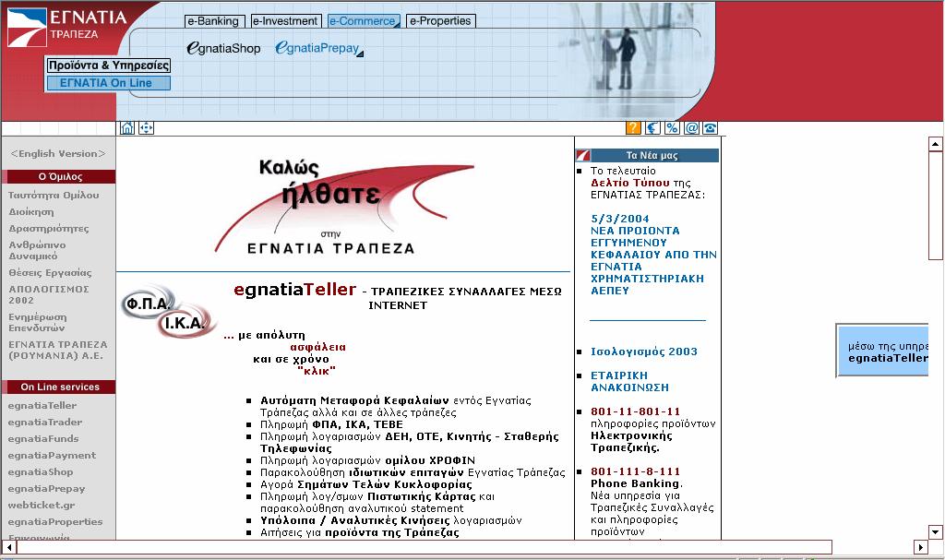Image resolution: width=945 pixels, height=560 pixels.
Task: Click the On Line services header
Action: (58, 387)
